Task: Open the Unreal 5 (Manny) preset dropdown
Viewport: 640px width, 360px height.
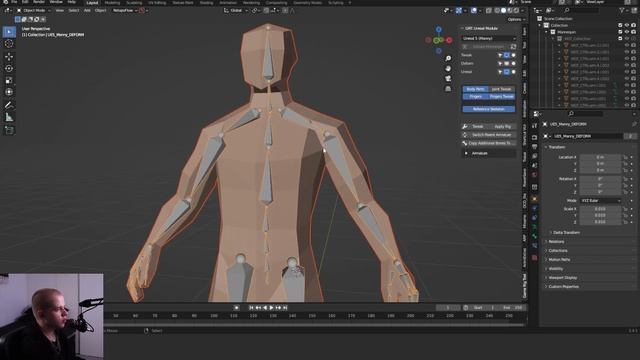Action: 489,38
